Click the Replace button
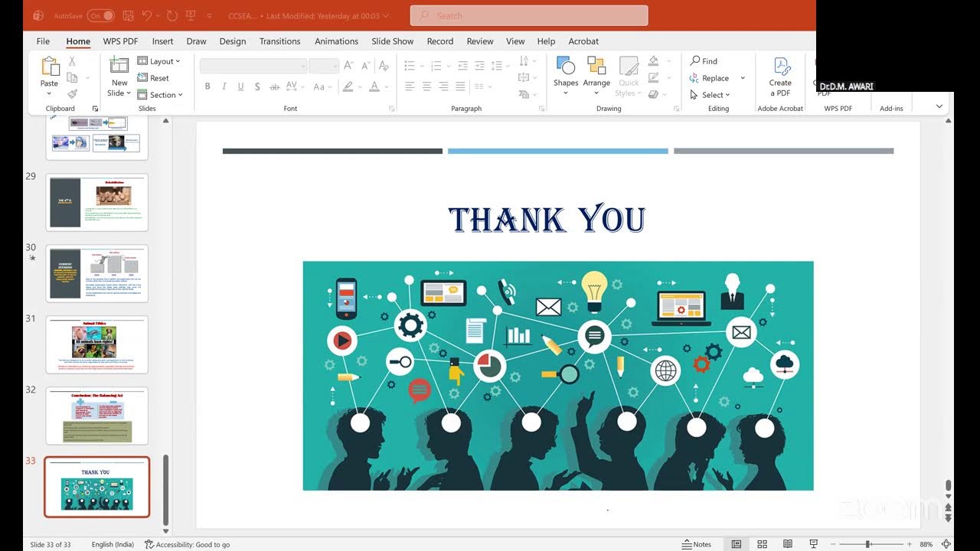Screen dimensions: 980x551 pyautogui.click(x=710, y=78)
